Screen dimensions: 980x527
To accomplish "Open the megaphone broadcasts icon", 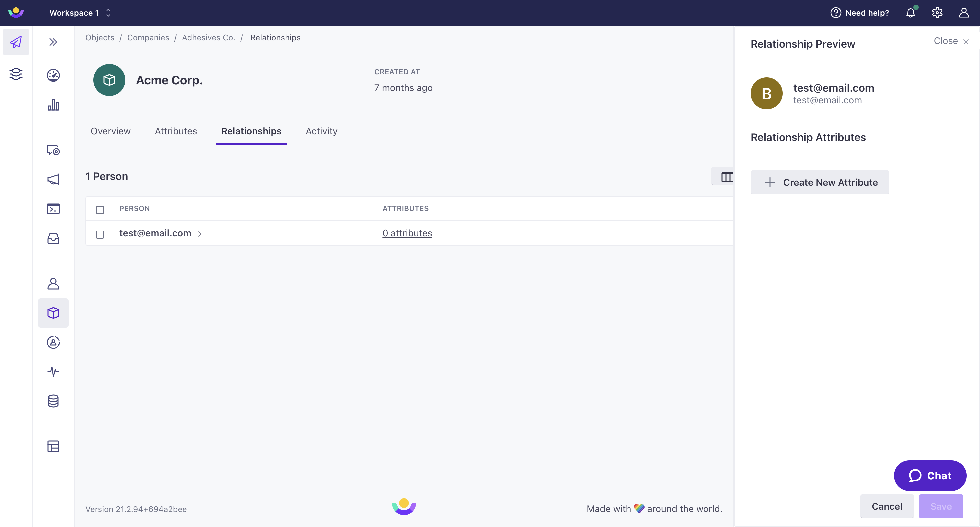I will click(53, 179).
